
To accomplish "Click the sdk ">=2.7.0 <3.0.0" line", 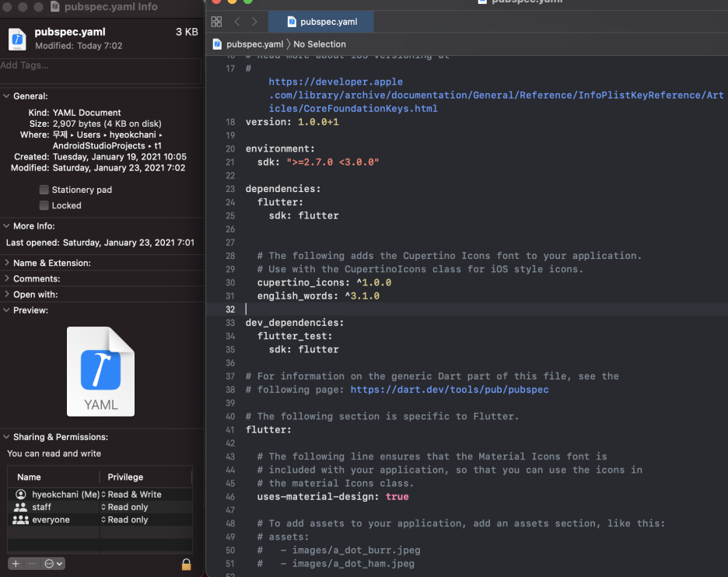I will coord(318,162).
